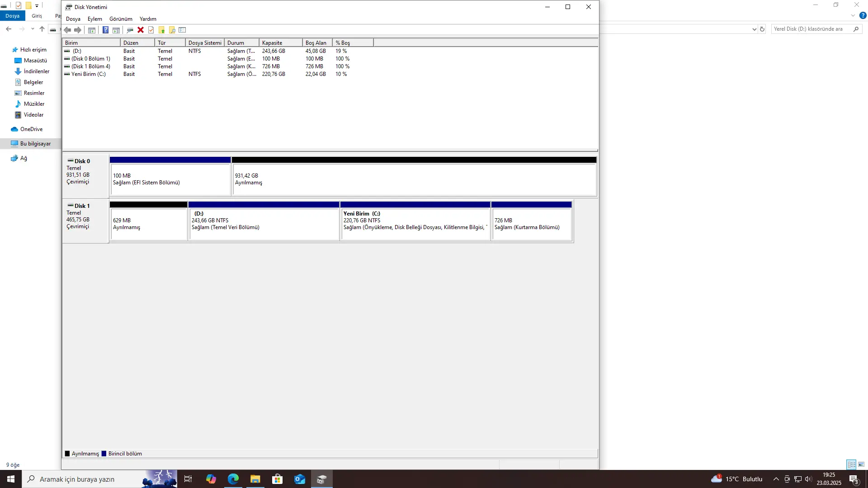868x488 pixels.
Task: Toggle the console tree pane toolbar icon
Action: 92,30
